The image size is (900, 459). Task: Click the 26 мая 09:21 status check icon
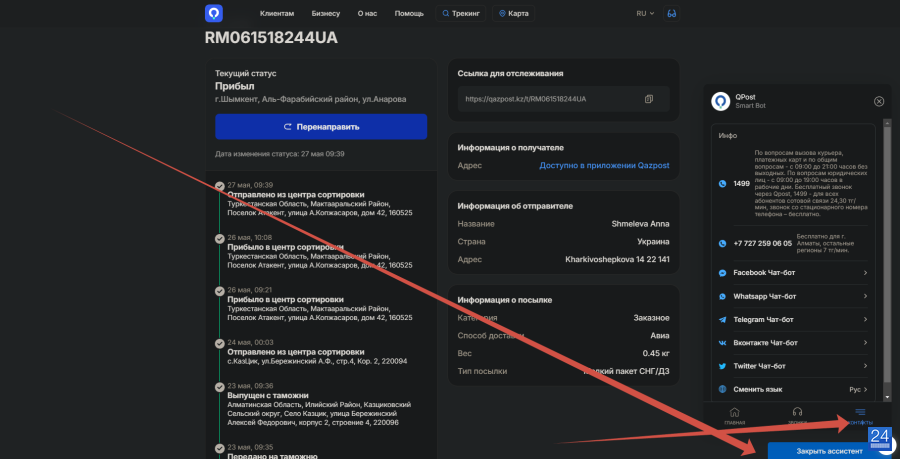pyautogui.click(x=219, y=291)
